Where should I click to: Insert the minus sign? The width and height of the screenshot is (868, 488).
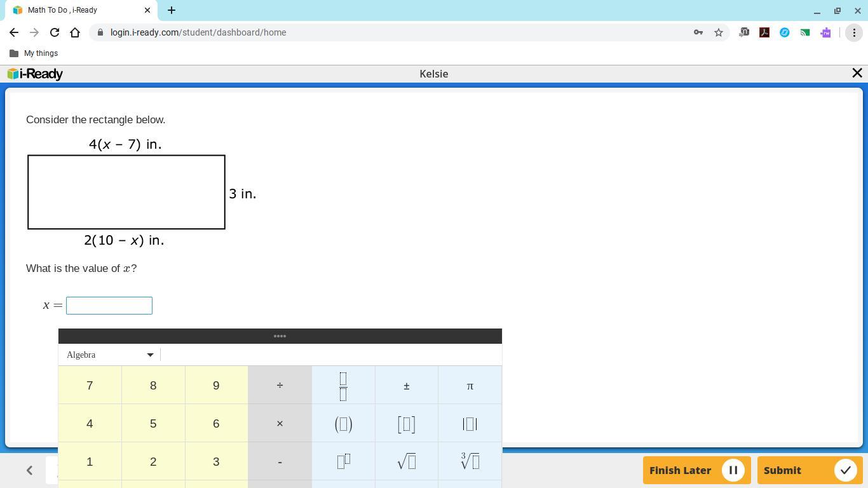point(280,461)
